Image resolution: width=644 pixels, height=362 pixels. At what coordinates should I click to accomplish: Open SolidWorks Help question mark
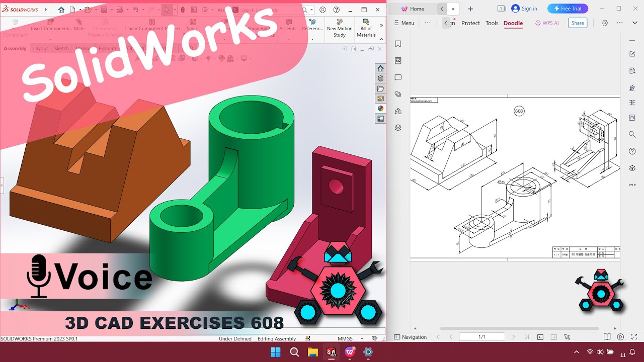tap(336, 10)
